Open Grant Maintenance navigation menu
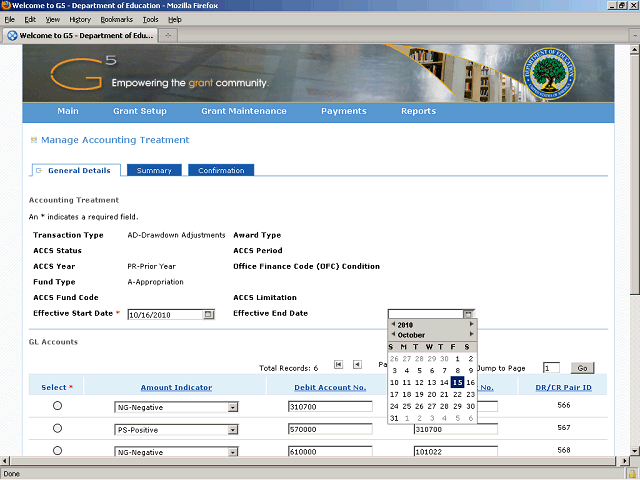This screenshot has width=640, height=480. click(244, 111)
